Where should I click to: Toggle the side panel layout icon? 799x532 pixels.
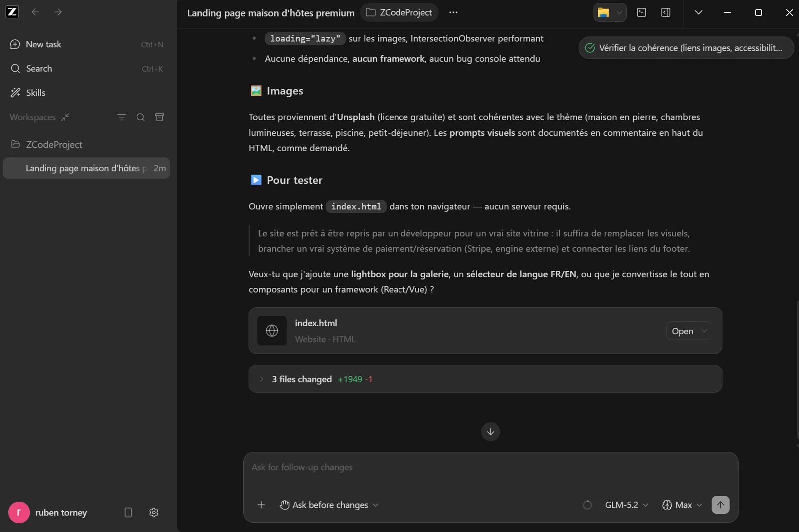666,12
